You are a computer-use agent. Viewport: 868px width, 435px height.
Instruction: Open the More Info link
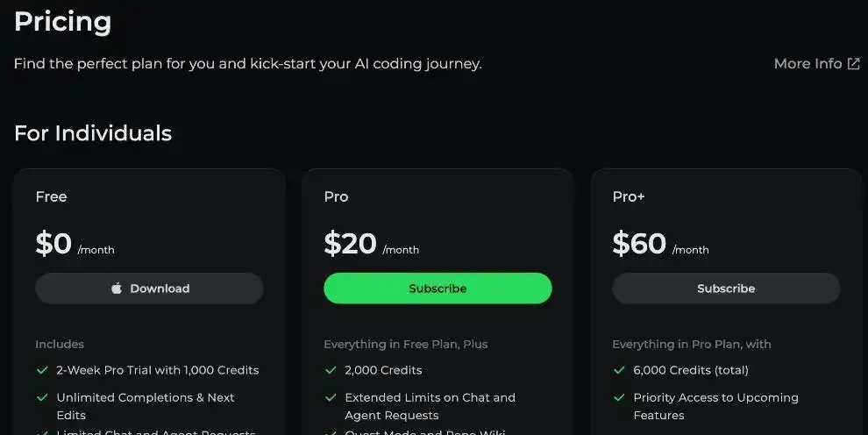pos(808,63)
